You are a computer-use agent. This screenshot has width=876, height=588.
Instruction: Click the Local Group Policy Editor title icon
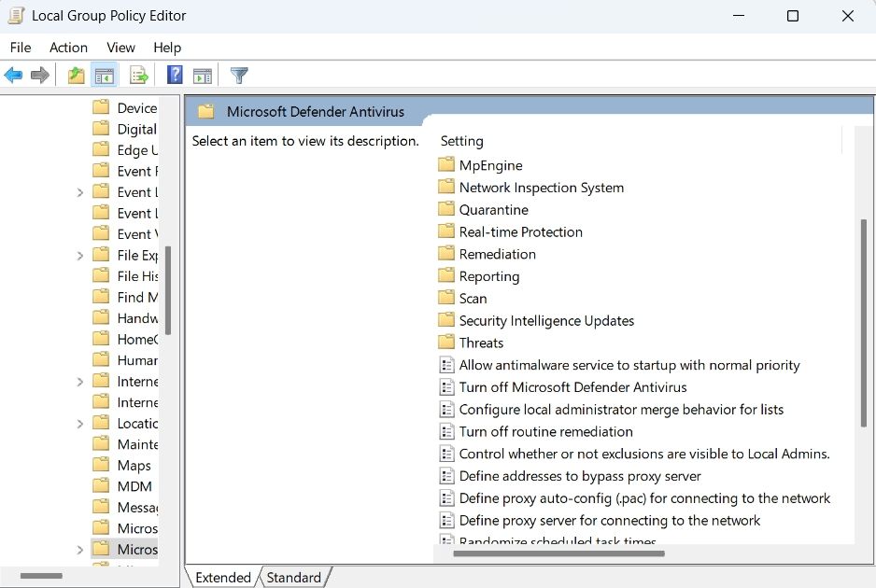pos(16,16)
